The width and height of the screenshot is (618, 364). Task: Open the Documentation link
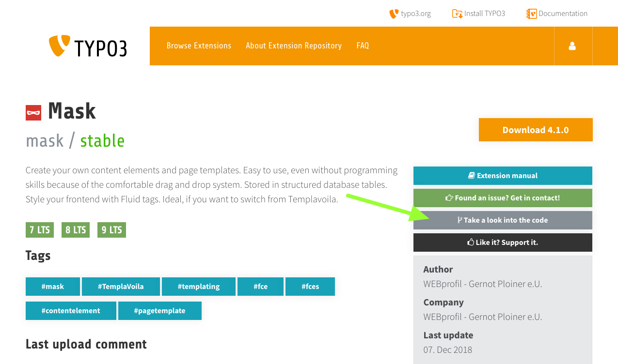tap(563, 14)
